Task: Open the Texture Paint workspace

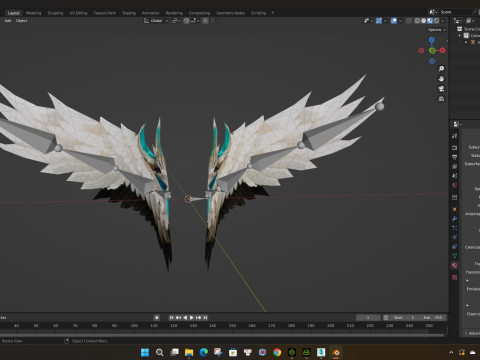Action: 105,13
